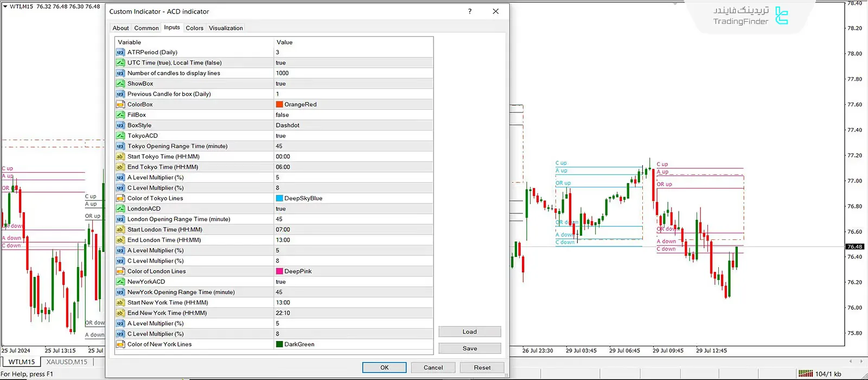Switch to the Colors tab
Viewport: 868px width, 380px height.
(x=194, y=28)
